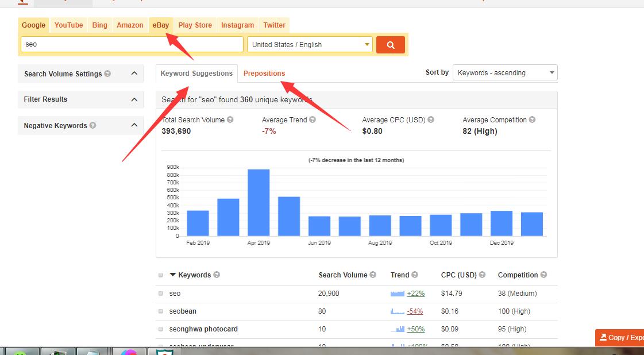
Task: Click the magnifying glass search button
Action: (390, 44)
